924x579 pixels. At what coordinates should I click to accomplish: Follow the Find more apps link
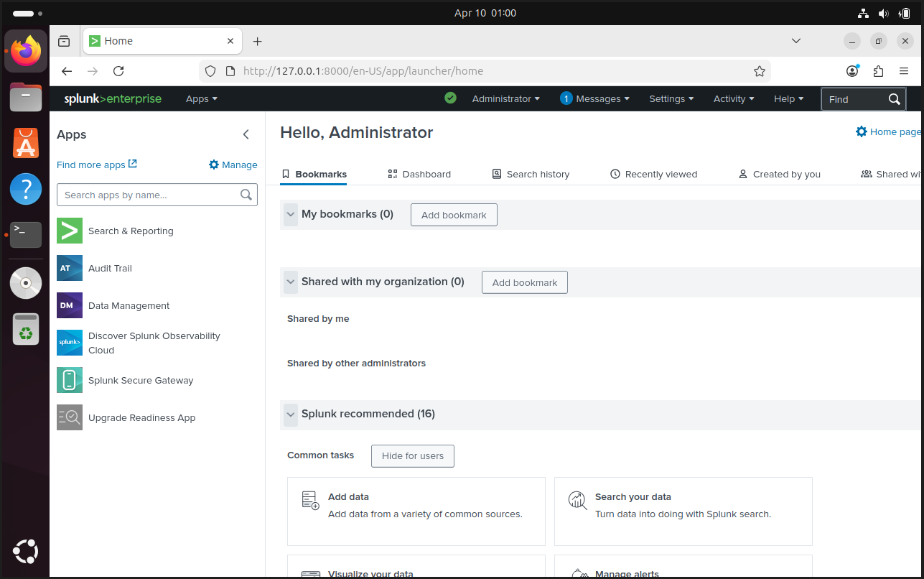96,165
